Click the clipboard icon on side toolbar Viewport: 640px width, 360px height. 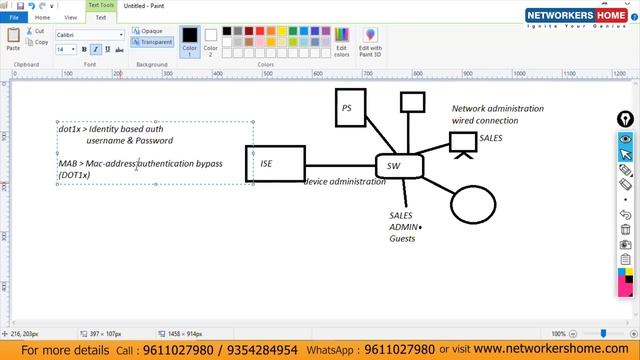[x=625, y=259]
